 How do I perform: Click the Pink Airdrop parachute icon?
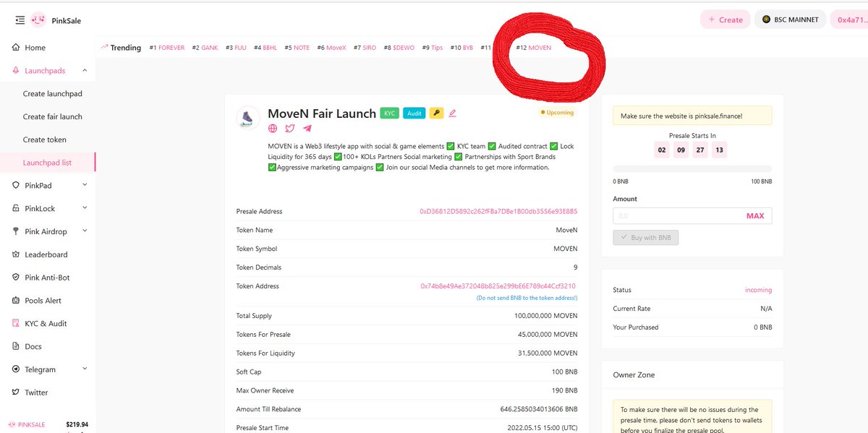(17, 231)
